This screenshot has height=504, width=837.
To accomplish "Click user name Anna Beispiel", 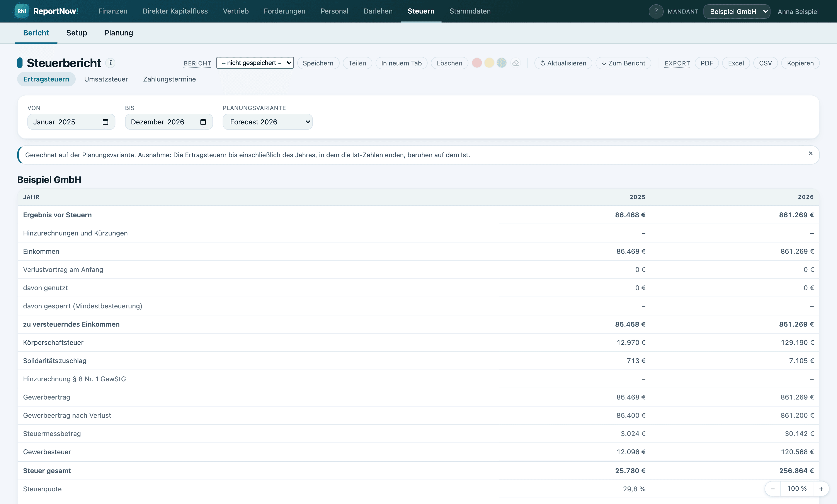I will click(798, 12).
